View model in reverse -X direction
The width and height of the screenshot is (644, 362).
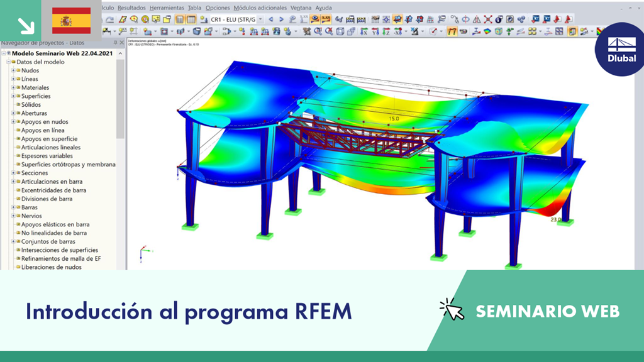click(397, 31)
